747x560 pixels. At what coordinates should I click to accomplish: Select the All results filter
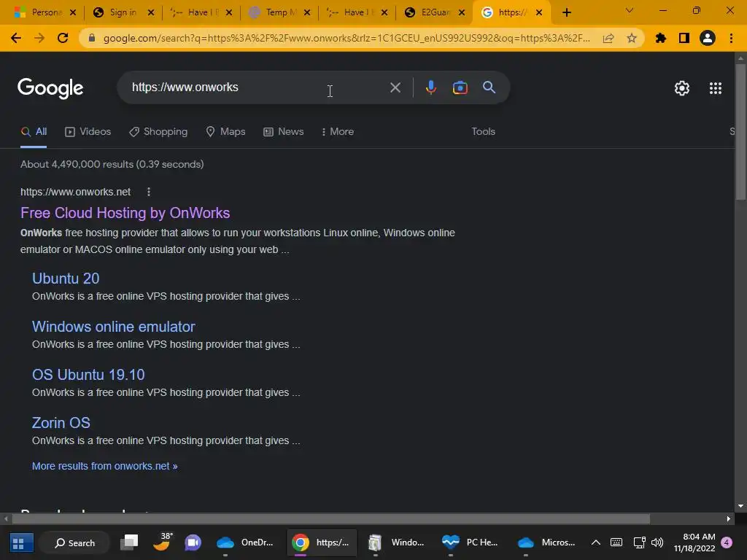(34, 131)
